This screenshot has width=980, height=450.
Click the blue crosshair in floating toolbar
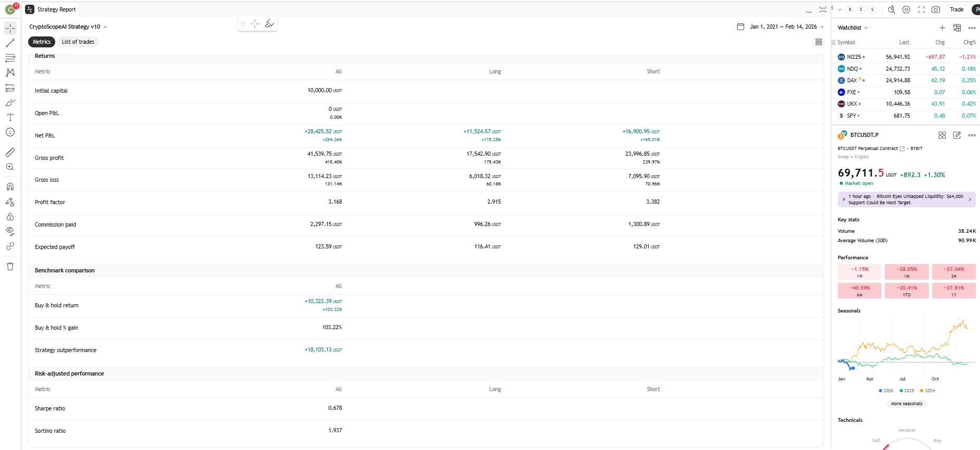255,23
